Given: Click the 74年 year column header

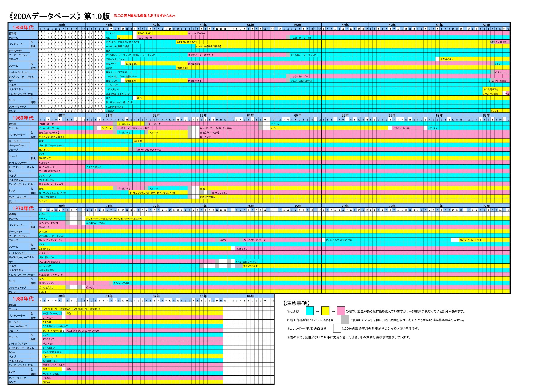Looking at the screenshot, I should [251, 206].
